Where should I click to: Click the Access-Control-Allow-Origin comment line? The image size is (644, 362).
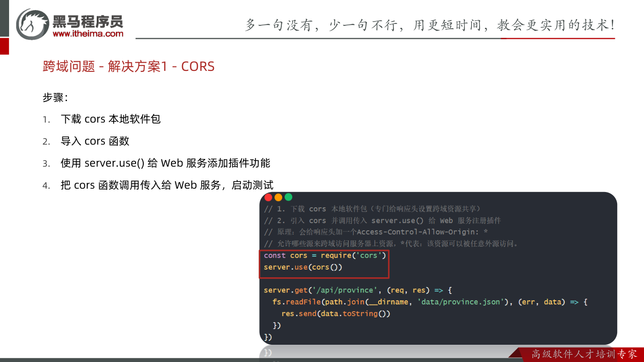tap(376, 232)
